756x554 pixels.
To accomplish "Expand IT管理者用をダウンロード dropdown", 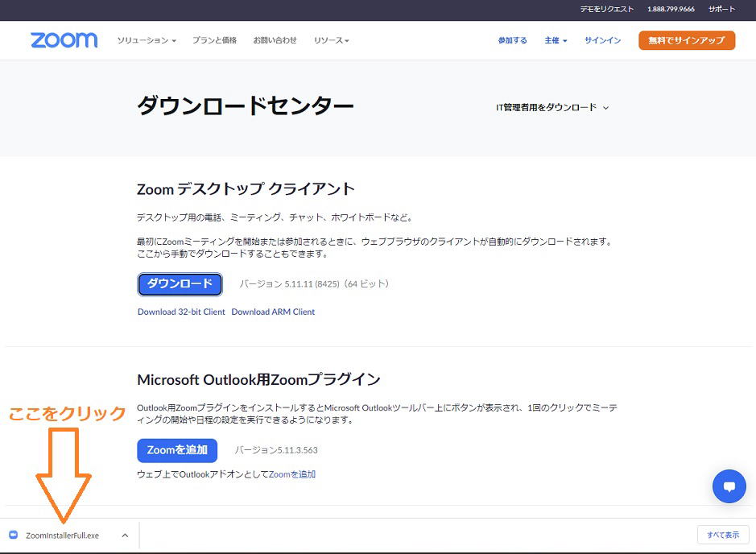I will click(x=552, y=108).
